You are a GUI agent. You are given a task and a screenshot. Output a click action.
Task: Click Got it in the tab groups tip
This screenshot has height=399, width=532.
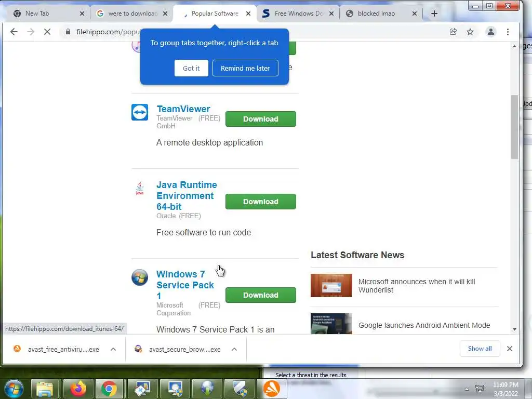pos(191,68)
